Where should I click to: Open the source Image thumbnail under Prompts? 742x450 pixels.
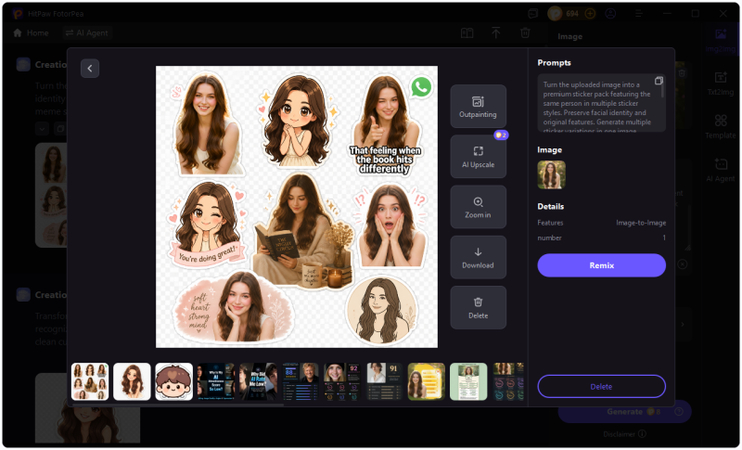(x=551, y=175)
